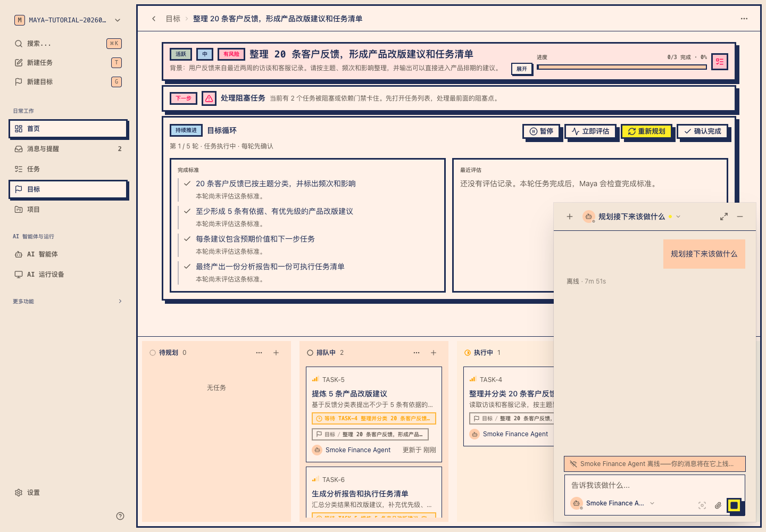Toggle the checkmark for 每条建议包含预期价值 criterion
The image size is (766, 532).
(x=187, y=239)
